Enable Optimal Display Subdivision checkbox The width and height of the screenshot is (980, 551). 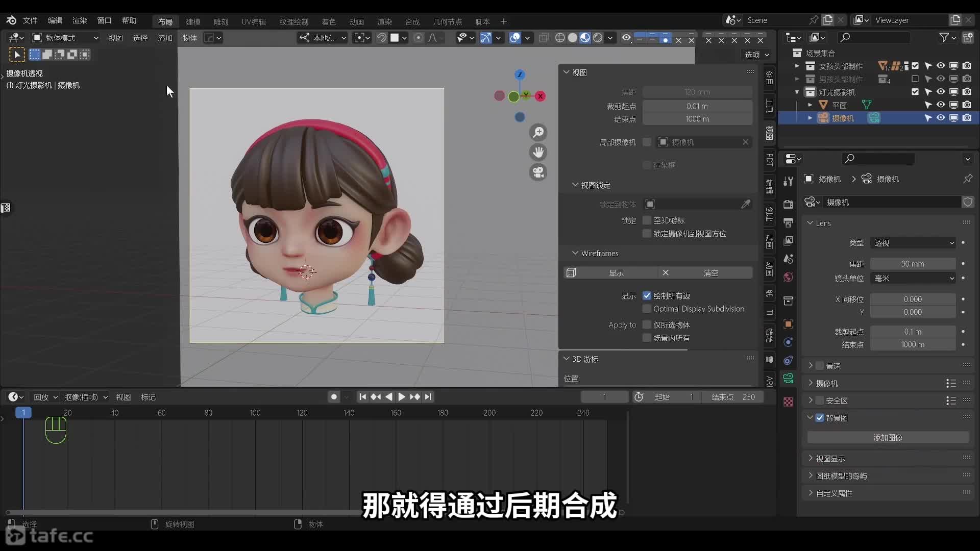tap(647, 309)
